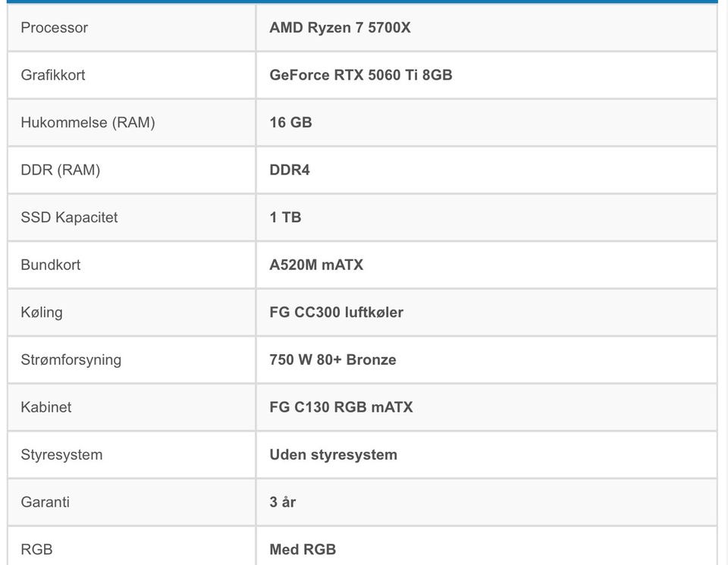Select the 'FG C130 RGB mATX' value
Viewport: 728px width, 565px height.
[340, 407]
